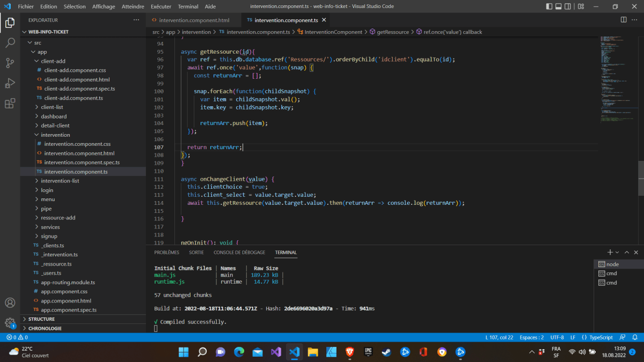Click LF end-of-line setting
The width and height of the screenshot is (644, 362).
point(573,337)
